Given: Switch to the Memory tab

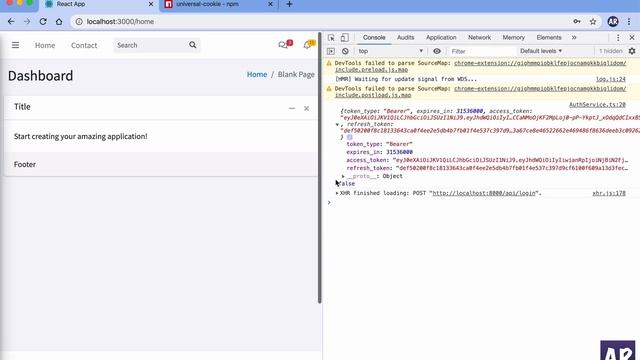Looking at the screenshot, I should point(513,38).
